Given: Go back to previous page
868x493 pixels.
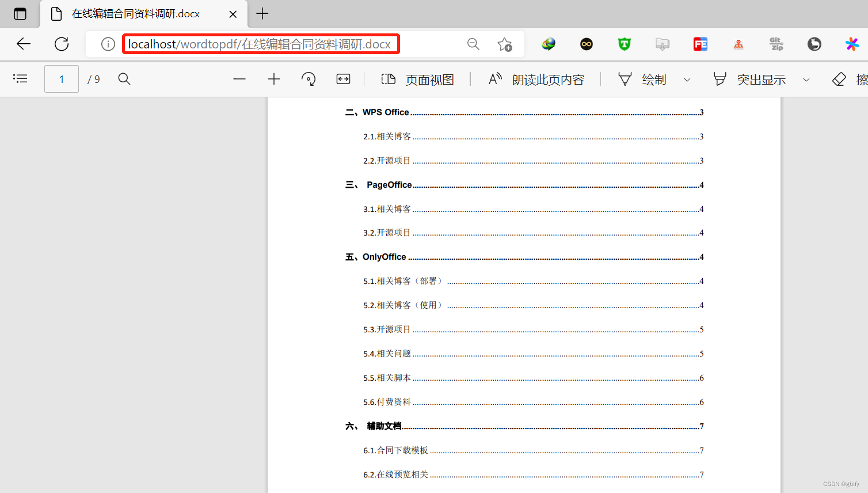Looking at the screenshot, I should (24, 44).
